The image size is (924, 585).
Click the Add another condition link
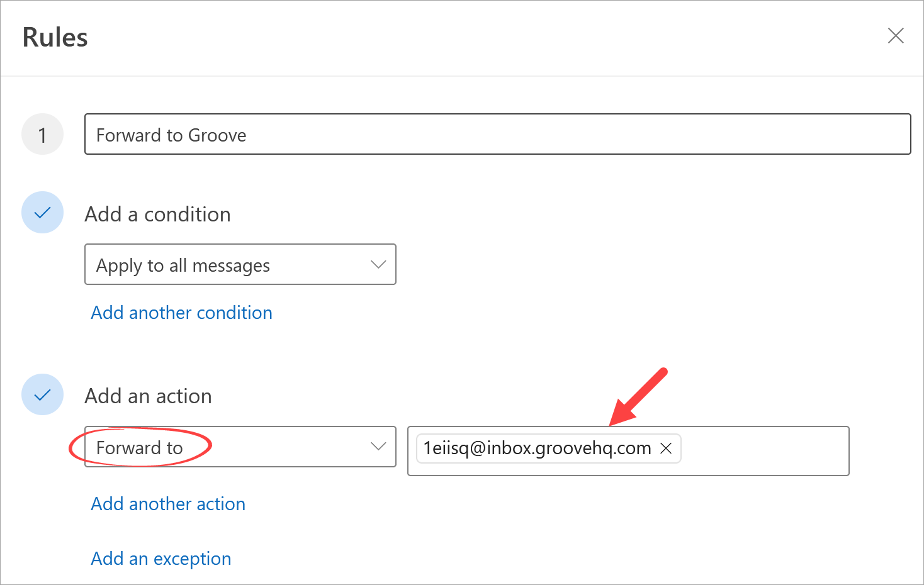[x=181, y=313]
